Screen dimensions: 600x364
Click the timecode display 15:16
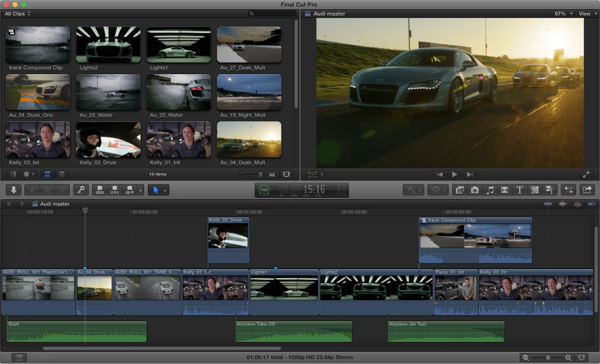point(302,189)
